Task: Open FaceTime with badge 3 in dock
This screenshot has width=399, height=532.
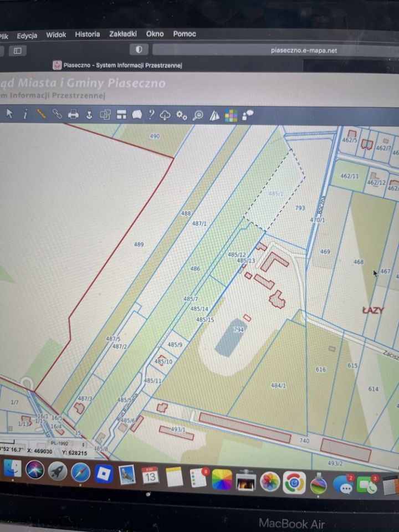Action: (366, 485)
